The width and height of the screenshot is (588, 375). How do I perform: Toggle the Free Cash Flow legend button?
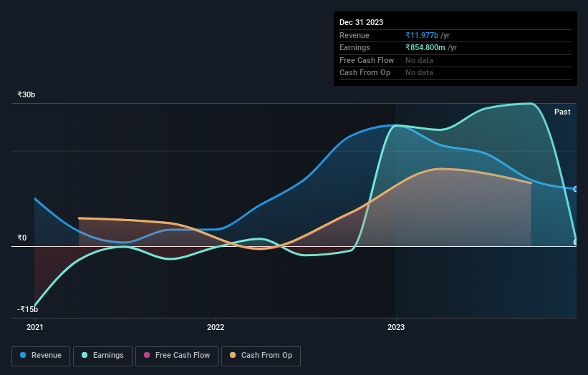click(177, 356)
